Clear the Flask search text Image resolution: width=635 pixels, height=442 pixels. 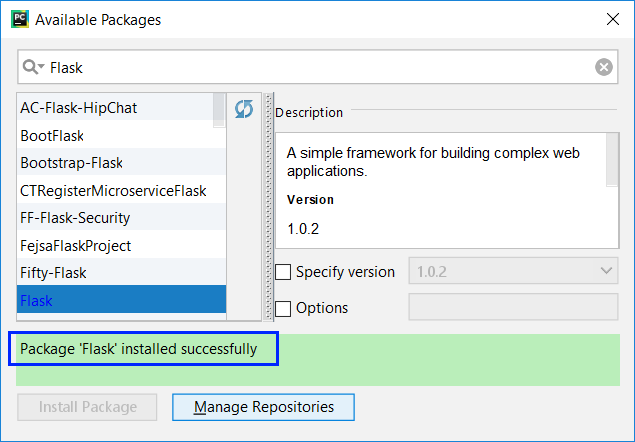click(604, 68)
